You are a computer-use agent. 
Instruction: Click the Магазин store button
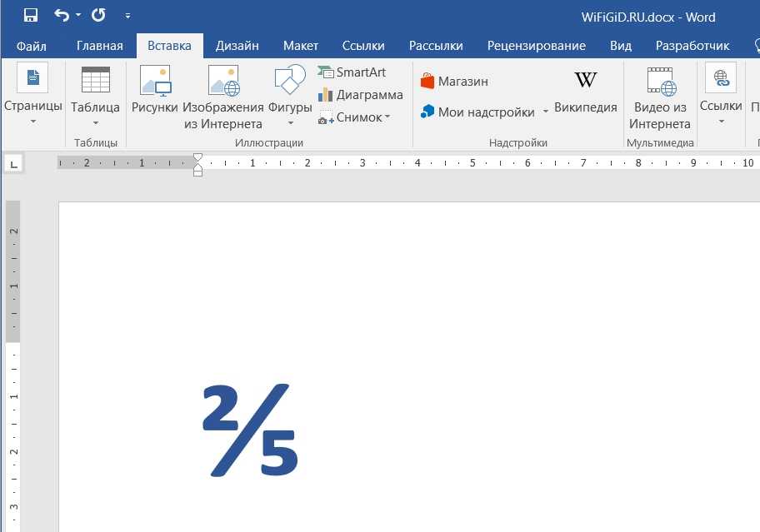click(x=455, y=82)
